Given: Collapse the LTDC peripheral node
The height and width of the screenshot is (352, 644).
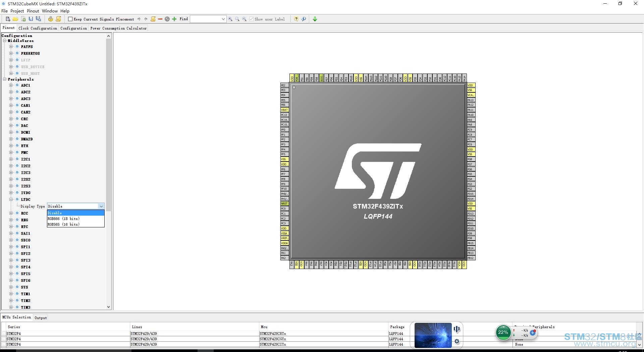Looking at the screenshot, I should 11,200.
